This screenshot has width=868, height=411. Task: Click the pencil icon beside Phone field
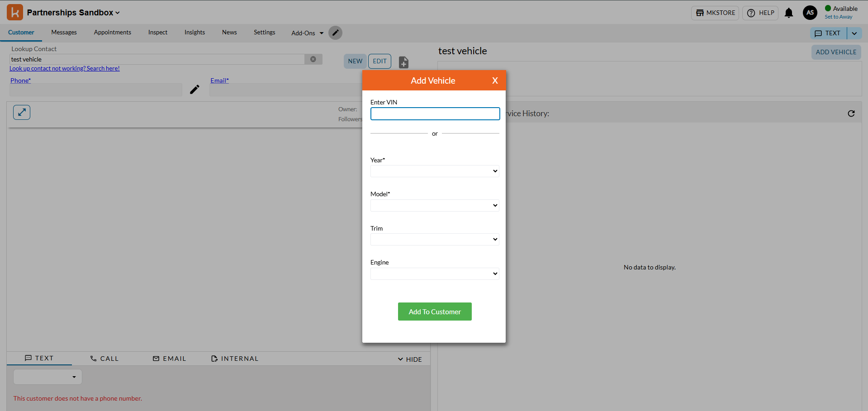[194, 90]
